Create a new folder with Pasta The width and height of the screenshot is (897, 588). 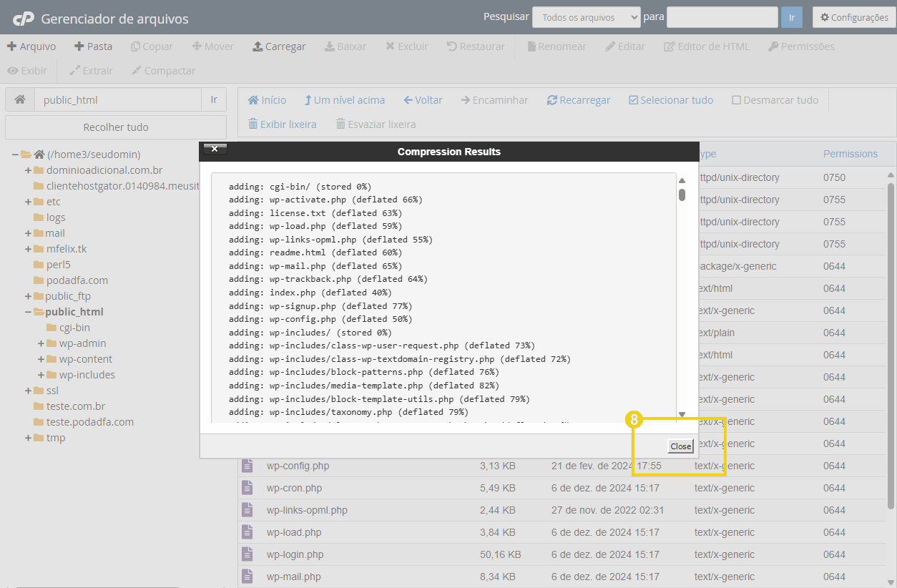(93, 46)
